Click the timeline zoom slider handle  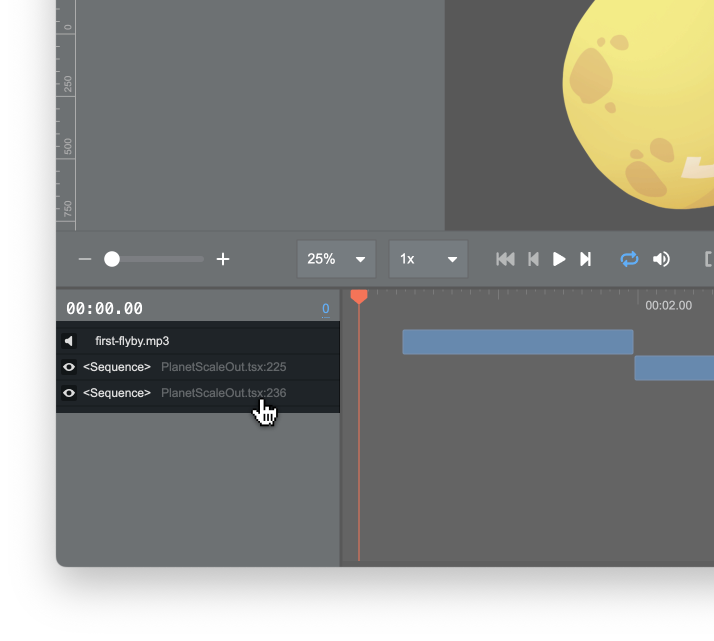(x=112, y=259)
